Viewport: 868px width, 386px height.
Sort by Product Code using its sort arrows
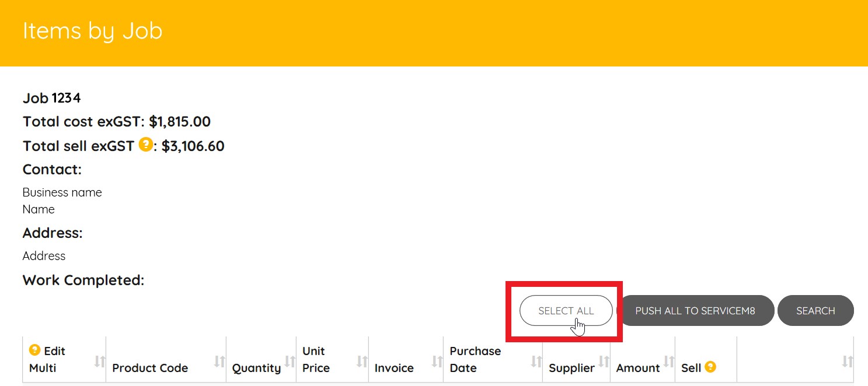click(x=219, y=362)
